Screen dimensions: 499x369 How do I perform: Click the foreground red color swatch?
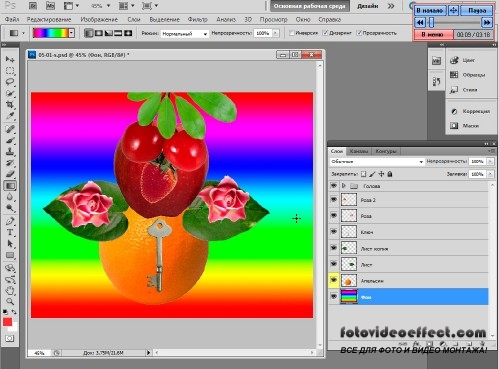7,322
